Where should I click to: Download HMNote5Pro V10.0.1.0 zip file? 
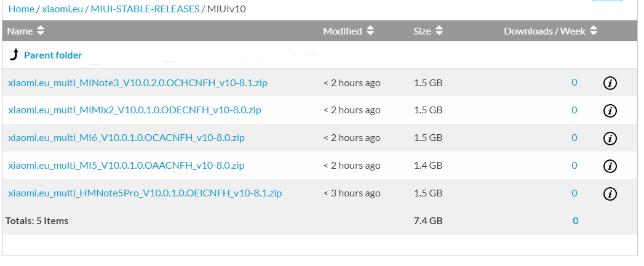click(145, 193)
